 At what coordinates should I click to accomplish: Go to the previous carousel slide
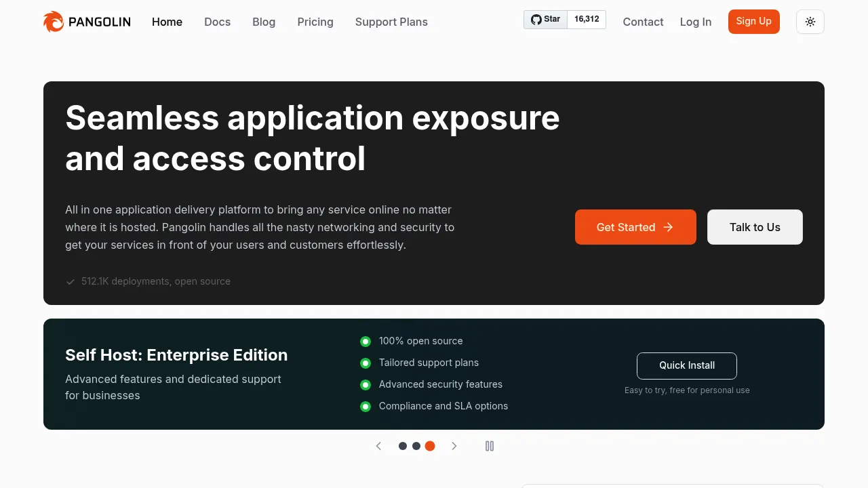378,446
